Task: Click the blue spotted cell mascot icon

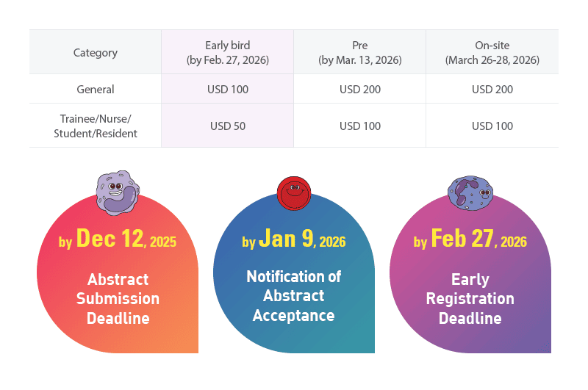Action: pyautogui.click(x=470, y=192)
